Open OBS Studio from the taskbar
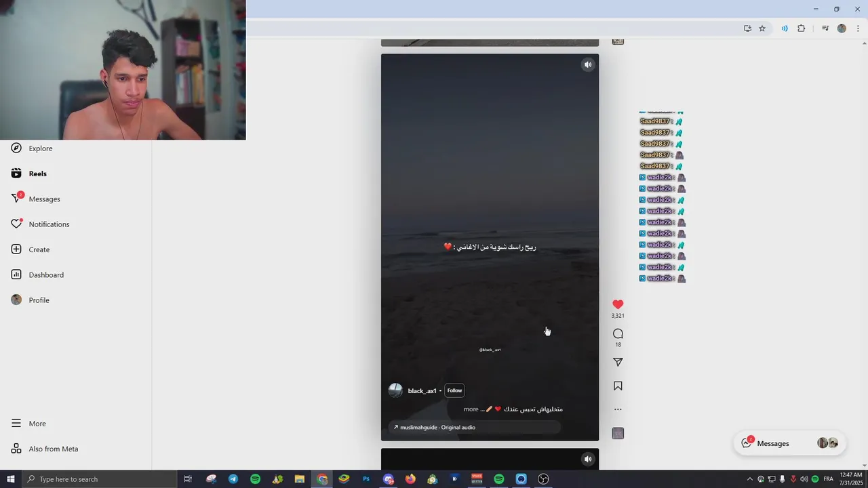The image size is (868, 488). point(543,479)
